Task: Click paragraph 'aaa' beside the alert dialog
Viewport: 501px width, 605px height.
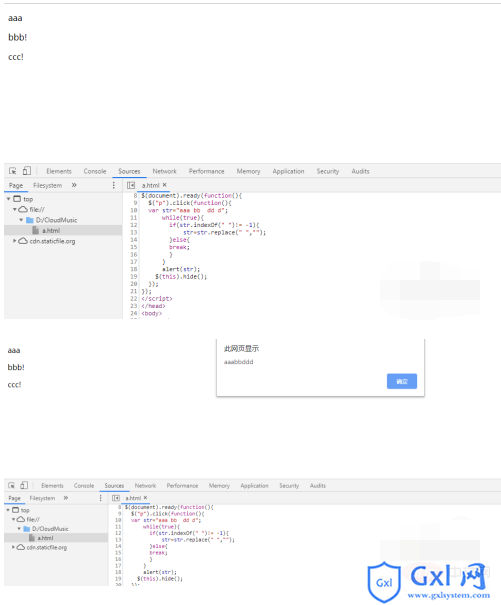Action: (14, 350)
